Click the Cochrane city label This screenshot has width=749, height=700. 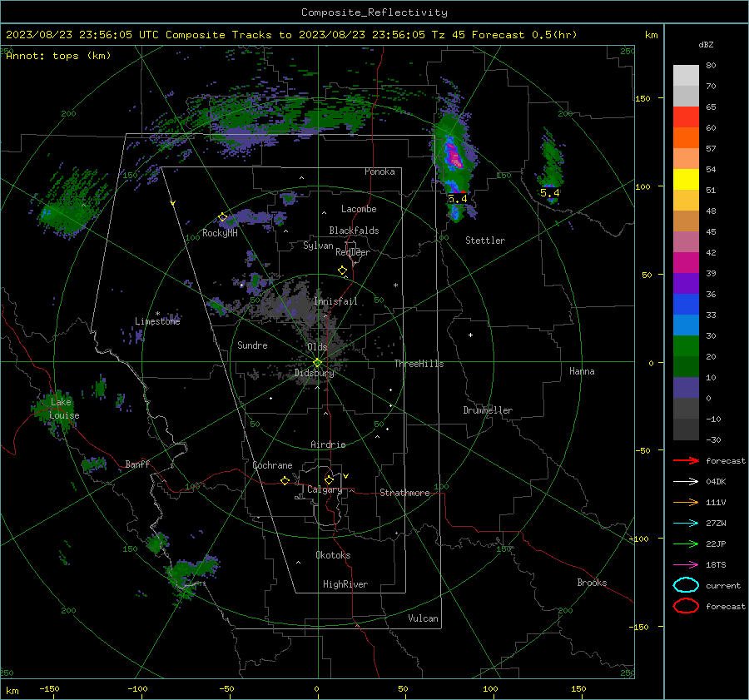[272, 465]
